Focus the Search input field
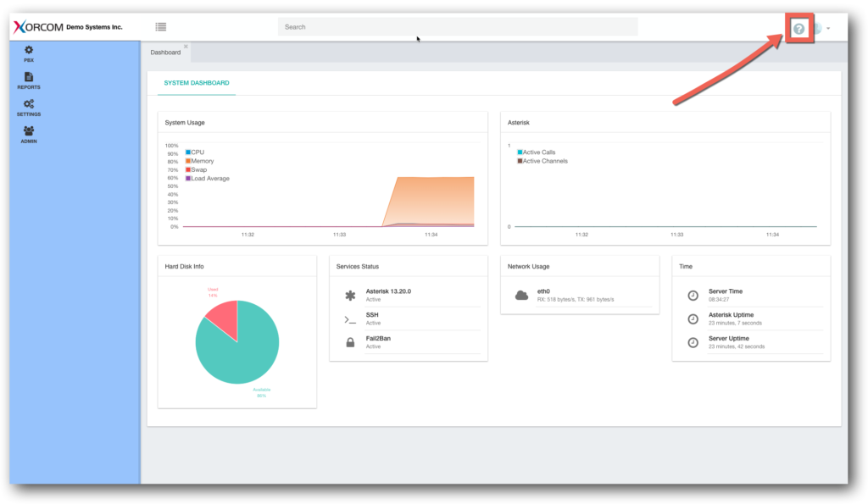 [x=458, y=26]
